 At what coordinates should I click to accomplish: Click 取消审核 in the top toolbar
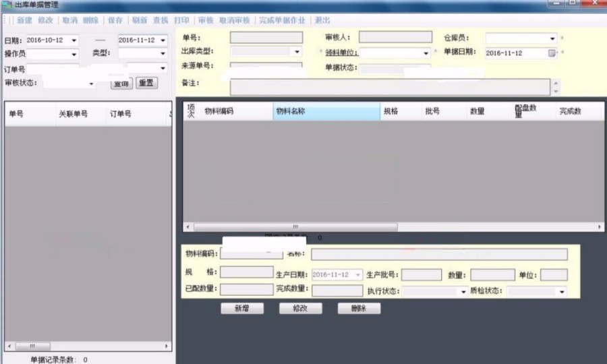(234, 20)
